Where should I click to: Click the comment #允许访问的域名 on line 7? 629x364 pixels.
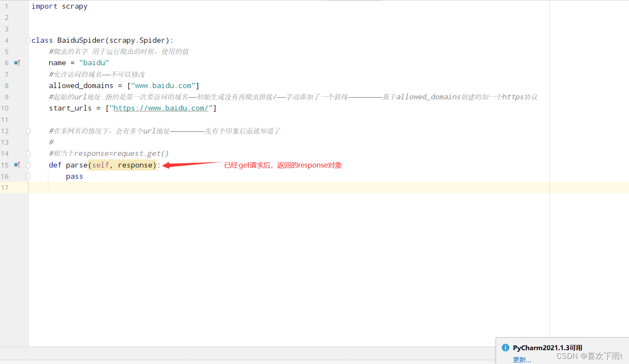coord(97,74)
